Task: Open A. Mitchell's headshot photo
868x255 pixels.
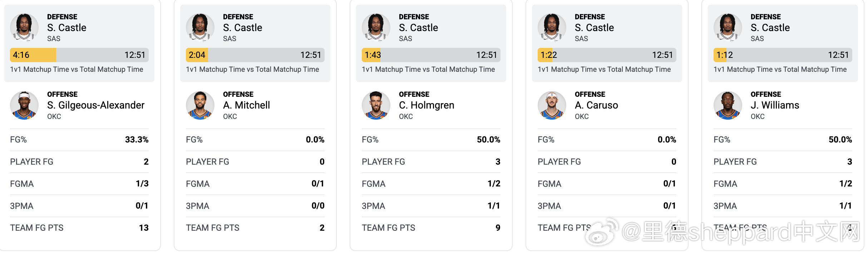Action: pos(200,105)
